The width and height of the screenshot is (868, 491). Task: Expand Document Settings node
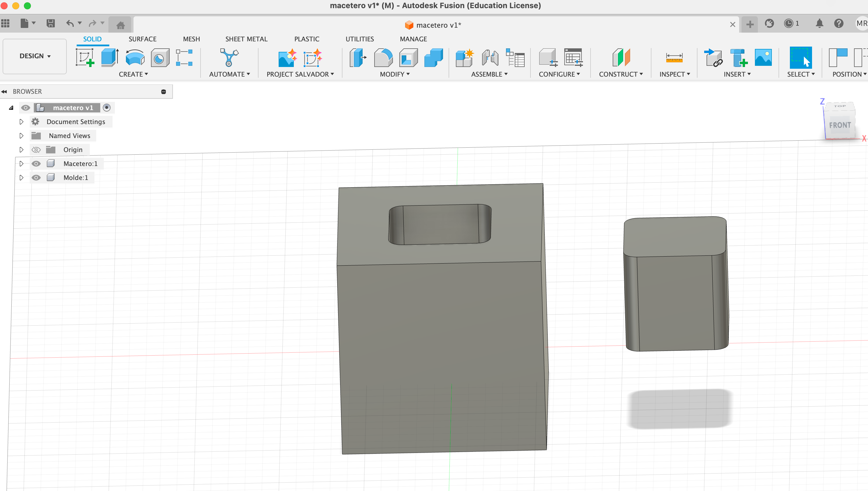coord(21,122)
